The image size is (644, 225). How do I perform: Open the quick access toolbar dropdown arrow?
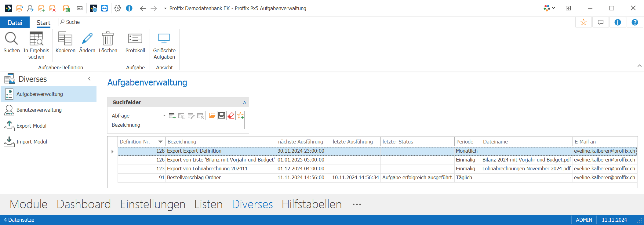coord(165,8)
